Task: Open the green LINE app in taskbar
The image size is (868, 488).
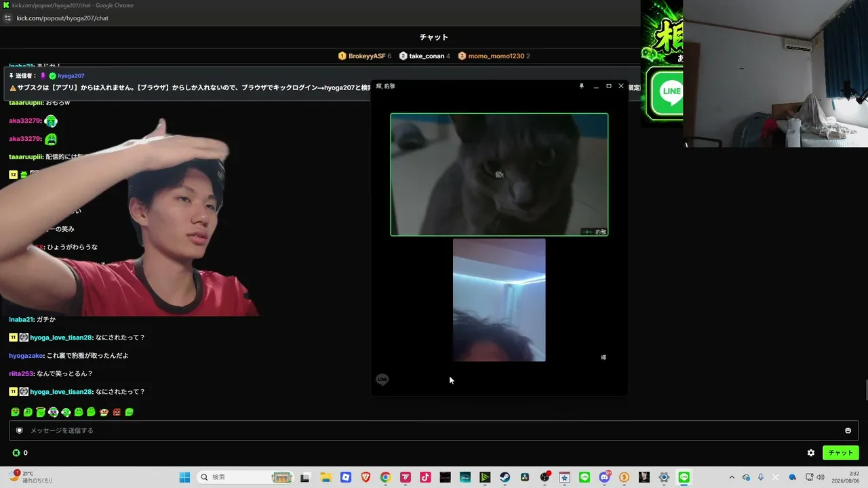Action: coord(585,477)
